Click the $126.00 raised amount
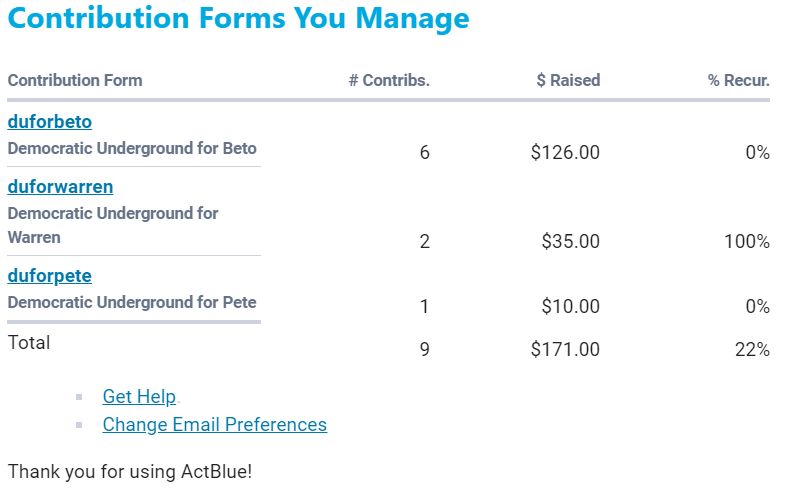 pos(565,153)
